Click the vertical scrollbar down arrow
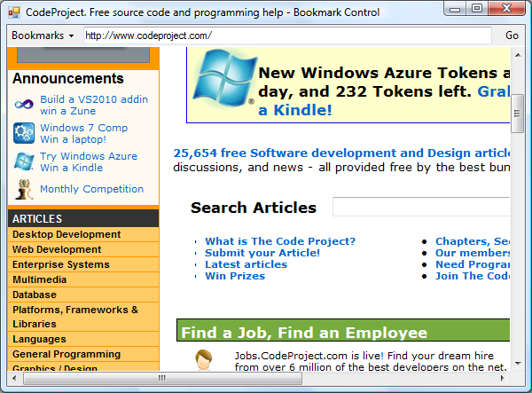 [x=518, y=364]
